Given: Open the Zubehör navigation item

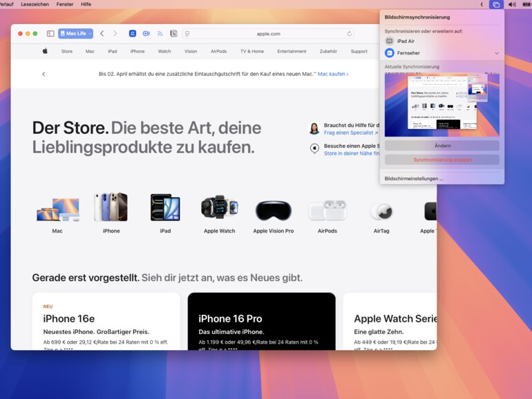Looking at the screenshot, I should coord(328,51).
